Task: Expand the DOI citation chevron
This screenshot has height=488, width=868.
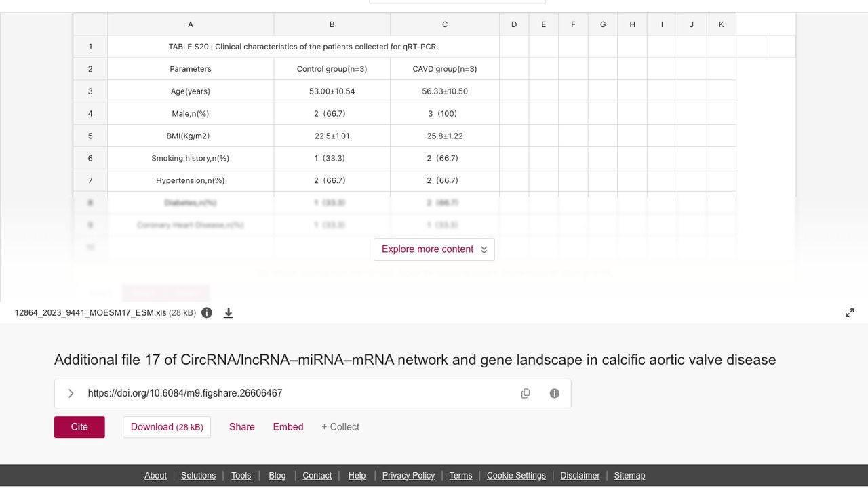Action: pos(71,393)
